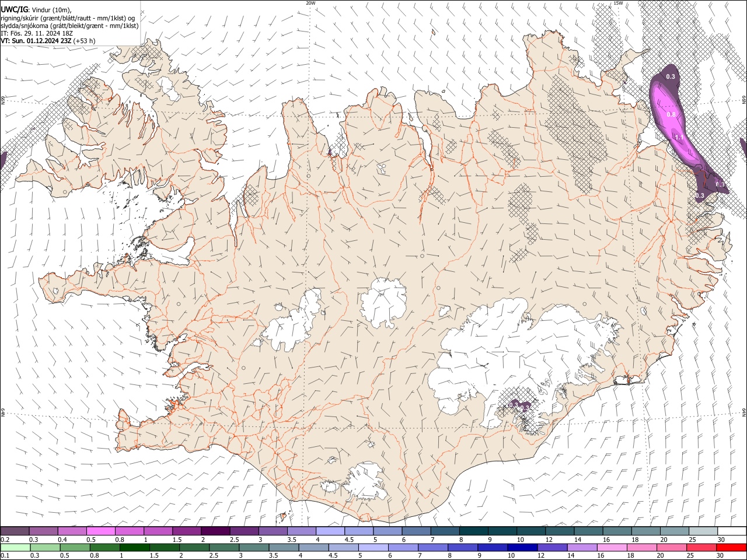Click the 'slydda/snjókoma' legend description line
747x560 pixels.
69,26
